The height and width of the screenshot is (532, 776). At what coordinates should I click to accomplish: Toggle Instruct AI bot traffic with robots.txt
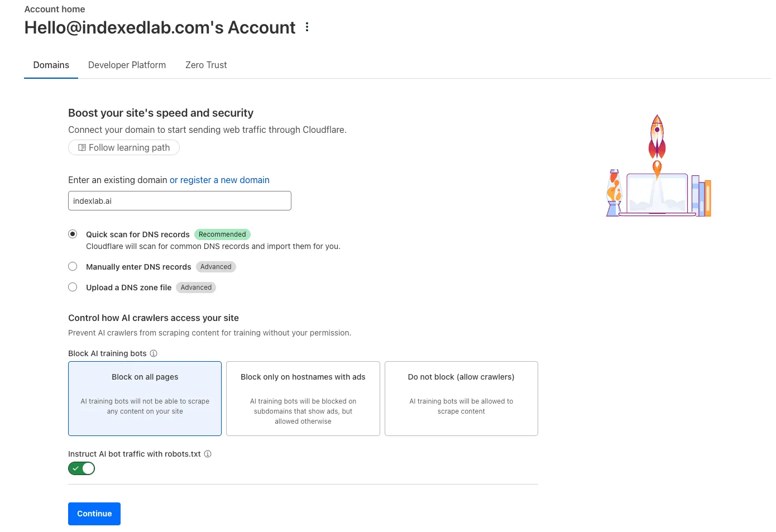[82, 468]
